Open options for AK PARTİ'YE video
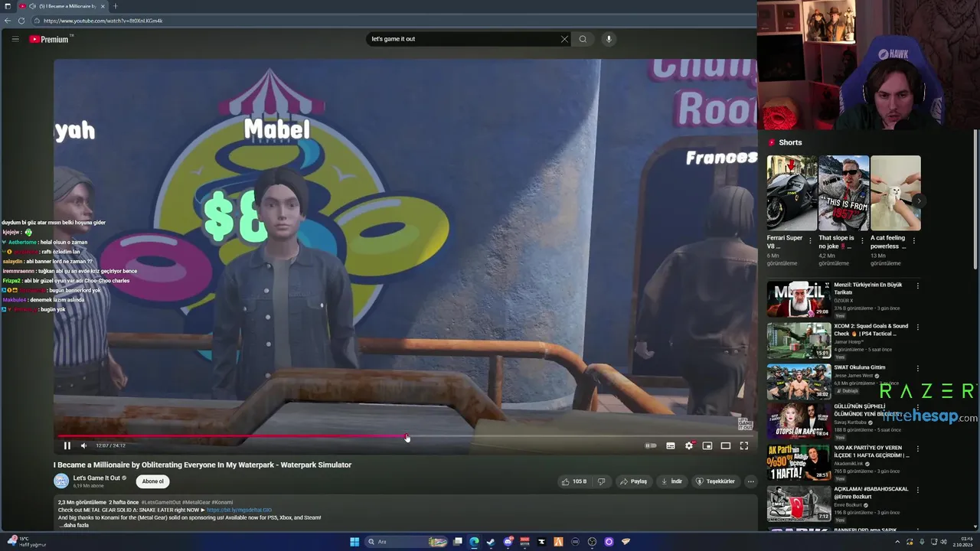The width and height of the screenshot is (980, 551). tap(918, 449)
